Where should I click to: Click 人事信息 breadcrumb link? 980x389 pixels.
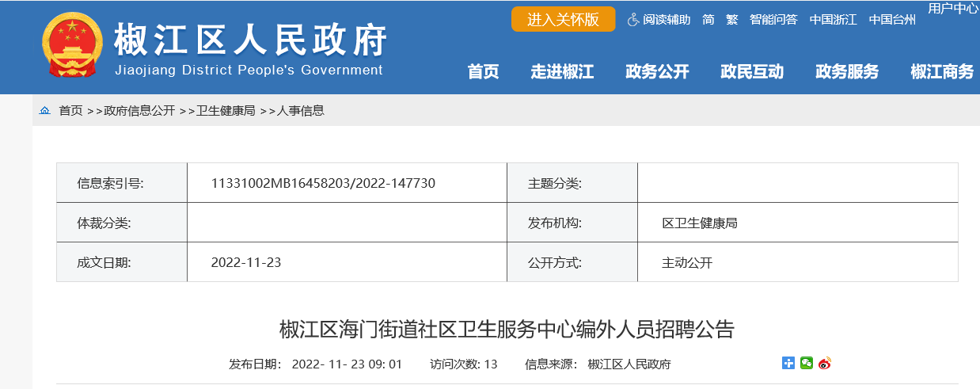(x=301, y=111)
